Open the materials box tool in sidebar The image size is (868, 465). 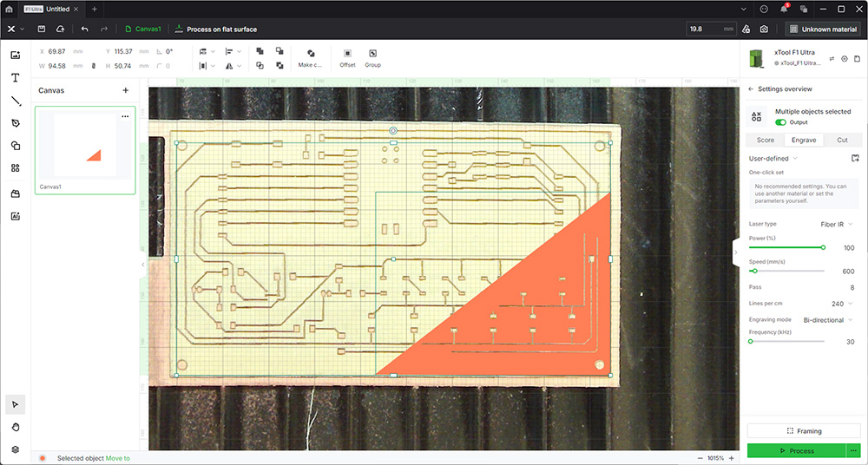click(16, 193)
